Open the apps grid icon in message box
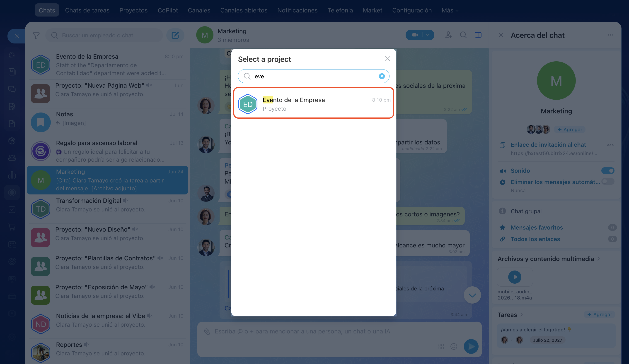Image resolution: width=629 pixels, height=364 pixels. (x=440, y=346)
